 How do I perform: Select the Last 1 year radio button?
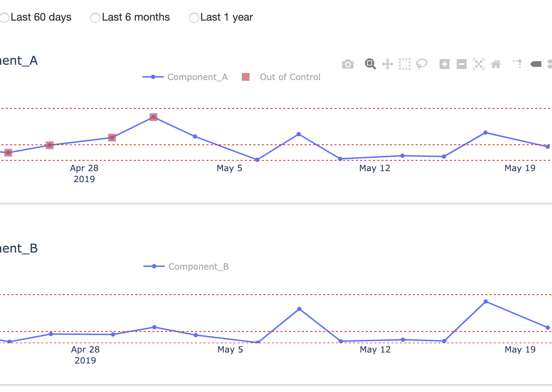(x=194, y=18)
